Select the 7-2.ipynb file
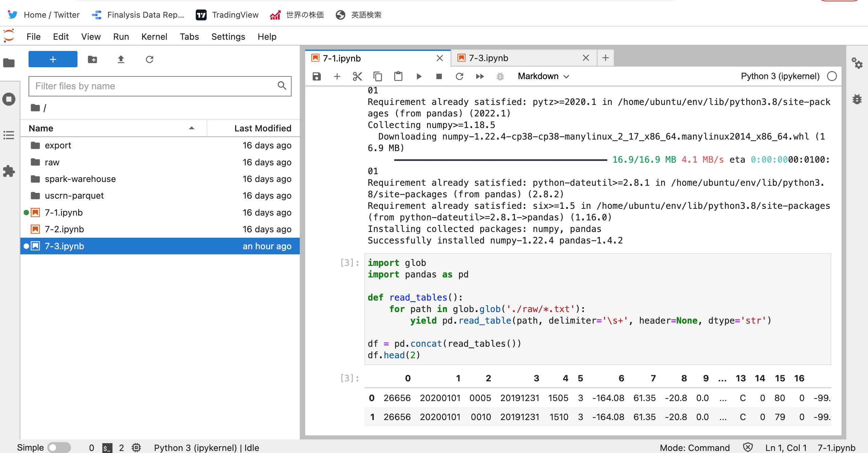The height and width of the screenshot is (453, 868). coord(160,229)
